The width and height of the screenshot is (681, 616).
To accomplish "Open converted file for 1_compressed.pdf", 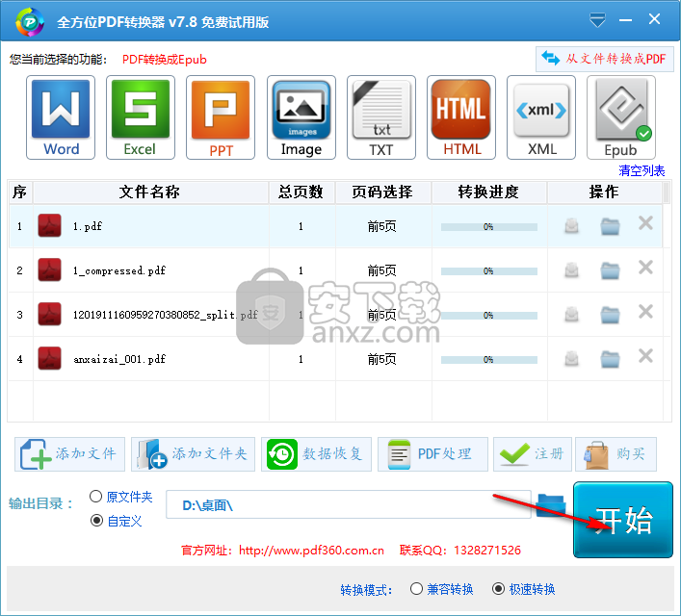I will click(571, 270).
